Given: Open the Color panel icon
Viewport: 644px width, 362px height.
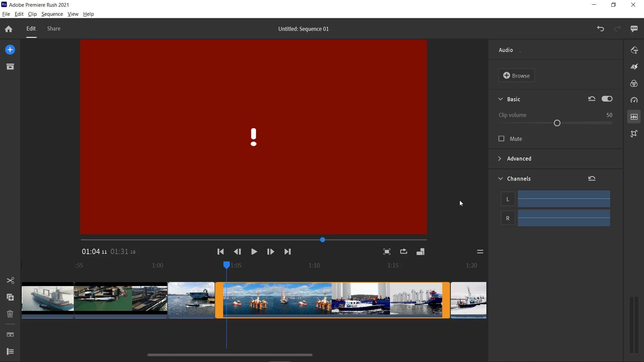Looking at the screenshot, I should click(634, 83).
